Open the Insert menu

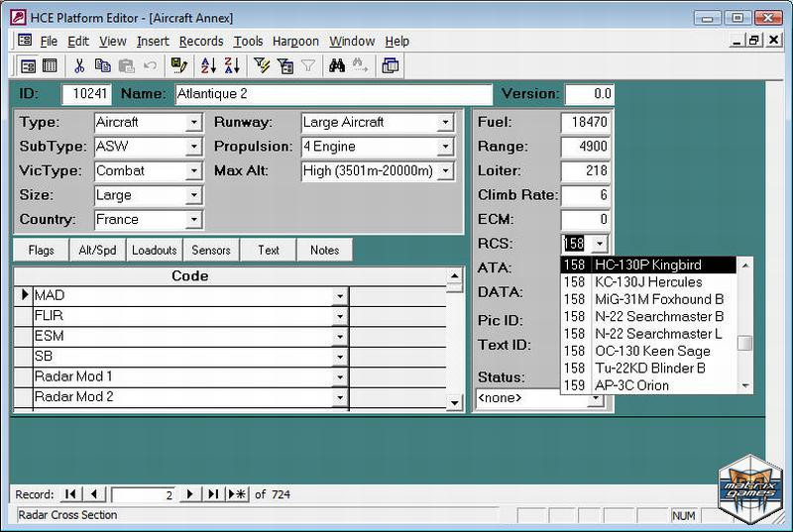[x=153, y=41]
